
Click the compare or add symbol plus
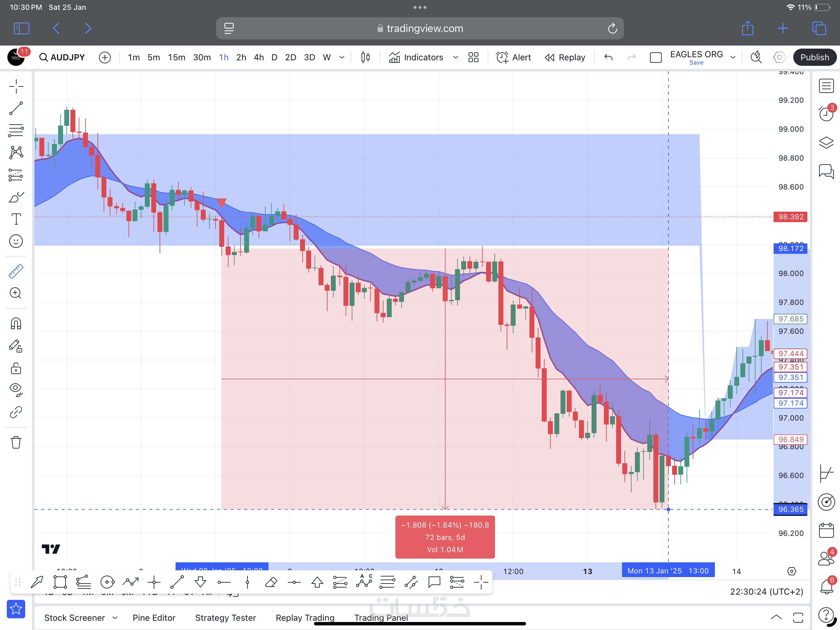[x=105, y=58]
